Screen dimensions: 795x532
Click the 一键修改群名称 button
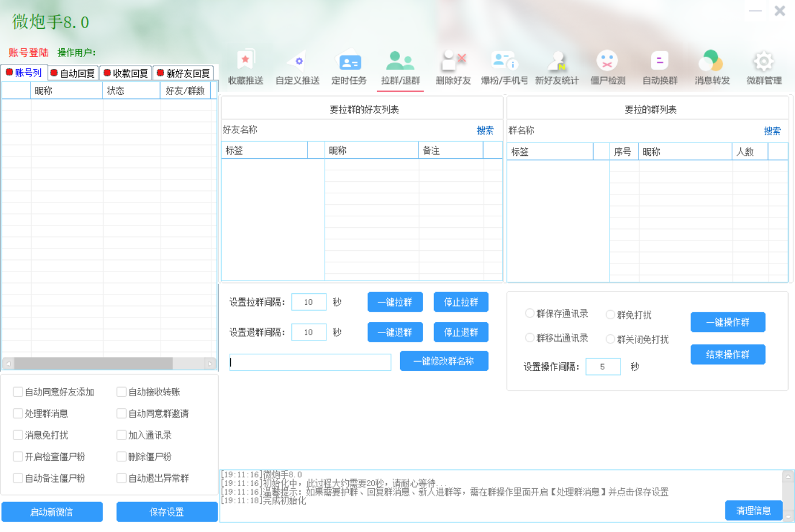[x=444, y=361]
